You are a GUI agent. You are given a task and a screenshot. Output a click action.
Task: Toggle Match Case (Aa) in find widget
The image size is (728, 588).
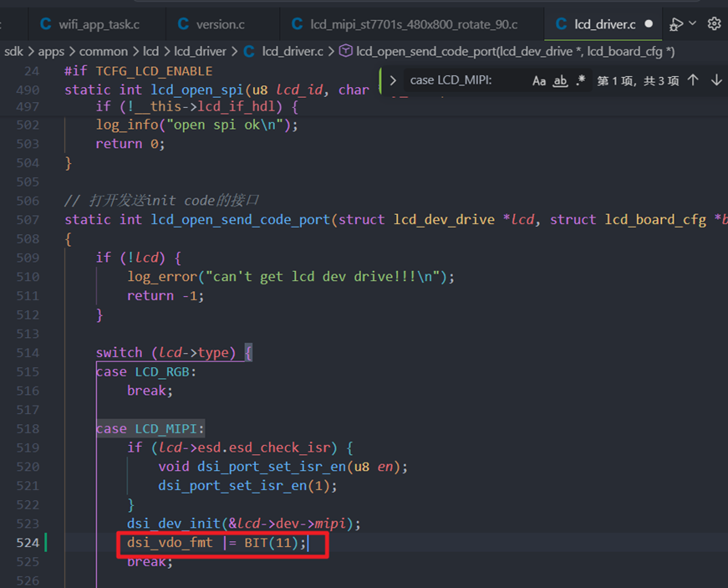[539, 81]
